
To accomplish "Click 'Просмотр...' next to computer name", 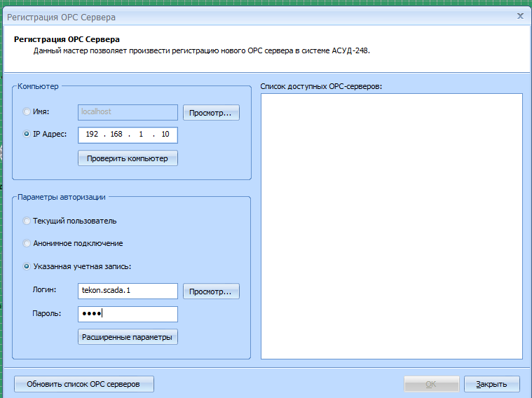I will tap(211, 113).
